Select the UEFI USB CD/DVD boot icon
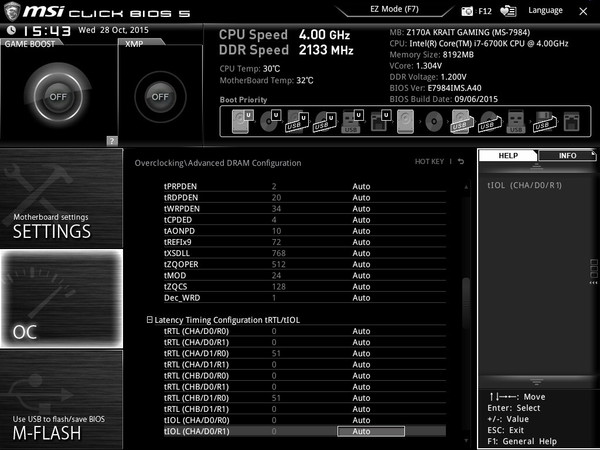Image resolution: width=600 pixels, height=450 pixels. coord(324,121)
